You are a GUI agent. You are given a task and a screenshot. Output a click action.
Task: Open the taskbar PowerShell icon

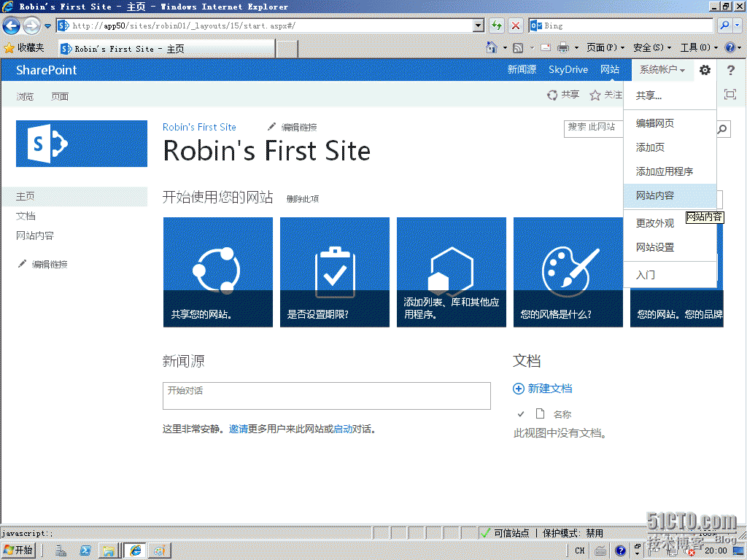click(x=85, y=551)
